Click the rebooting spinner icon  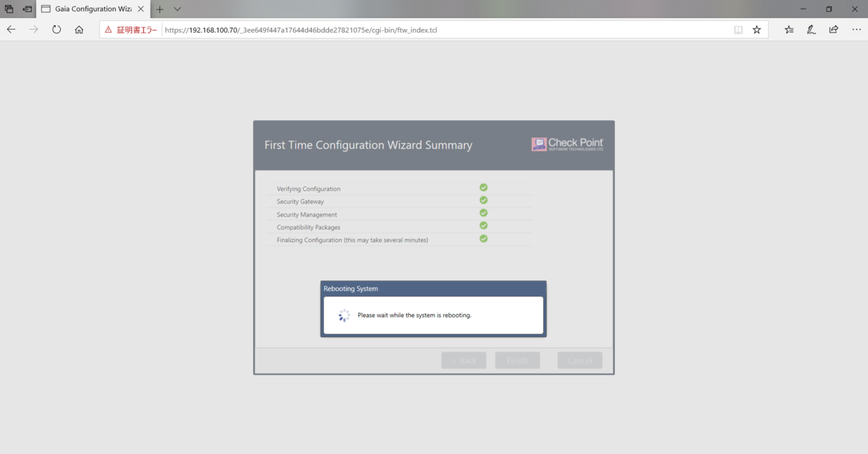click(344, 316)
